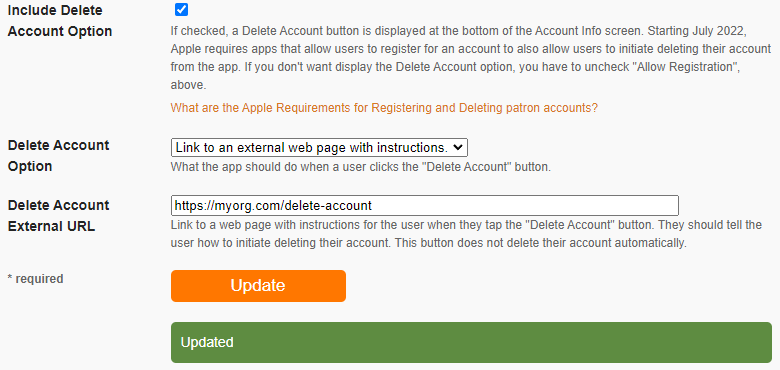Click the green Updated confirmation banner
This screenshot has width=780, height=370.
pos(471,342)
